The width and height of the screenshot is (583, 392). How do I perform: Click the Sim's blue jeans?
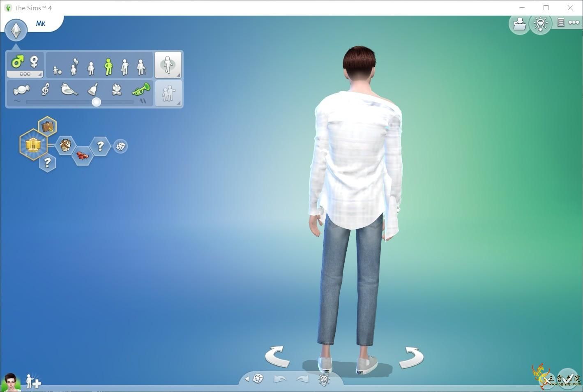pyautogui.click(x=350, y=284)
